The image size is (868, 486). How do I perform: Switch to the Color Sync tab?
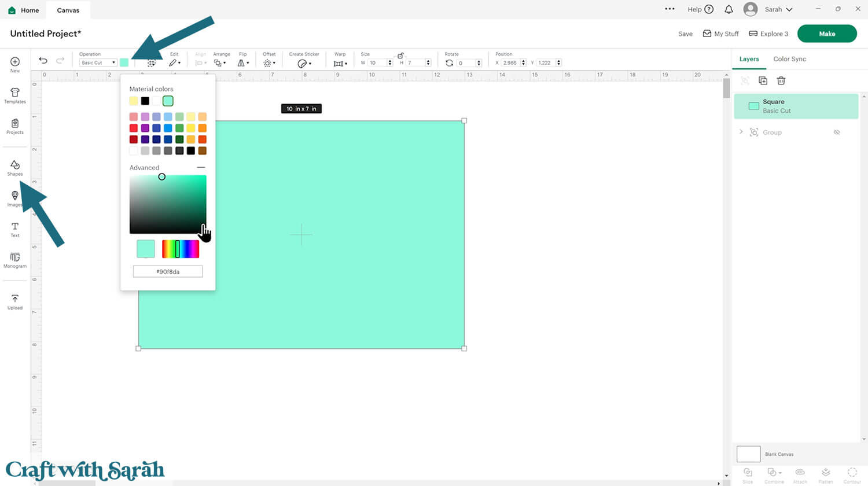point(789,59)
